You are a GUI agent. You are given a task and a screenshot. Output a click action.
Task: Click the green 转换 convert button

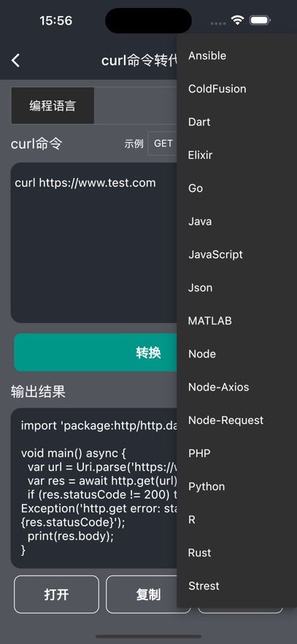96,352
